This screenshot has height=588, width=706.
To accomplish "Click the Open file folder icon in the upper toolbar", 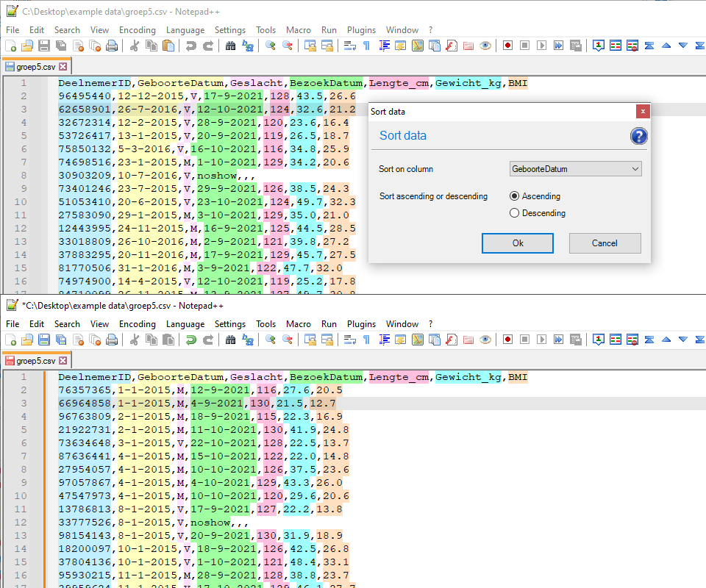I will (27, 46).
